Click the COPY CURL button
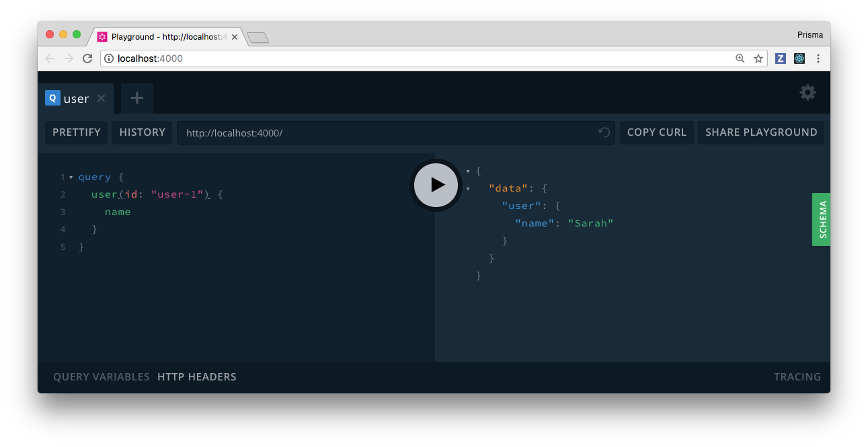This screenshot has height=447, width=868. [656, 132]
